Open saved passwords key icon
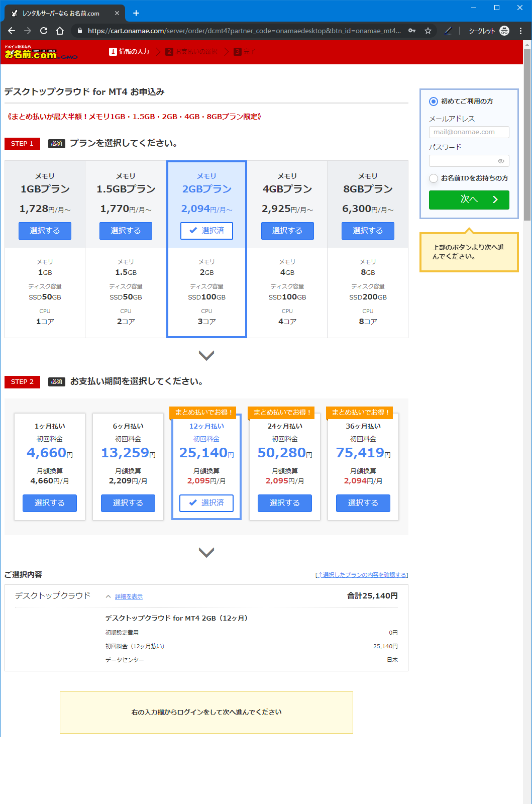This screenshot has width=532, height=804. pyautogui.click(x=412, y=31)
